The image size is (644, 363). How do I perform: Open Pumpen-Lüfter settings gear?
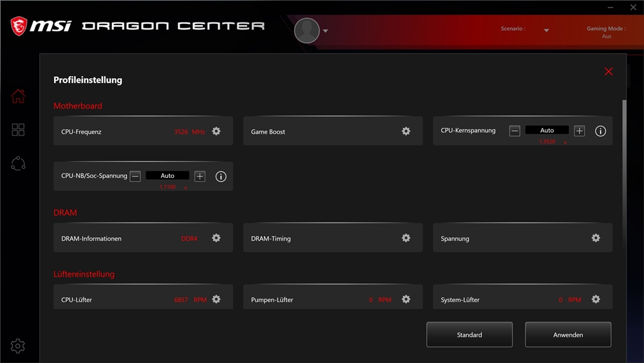click(x=406, y=299)
